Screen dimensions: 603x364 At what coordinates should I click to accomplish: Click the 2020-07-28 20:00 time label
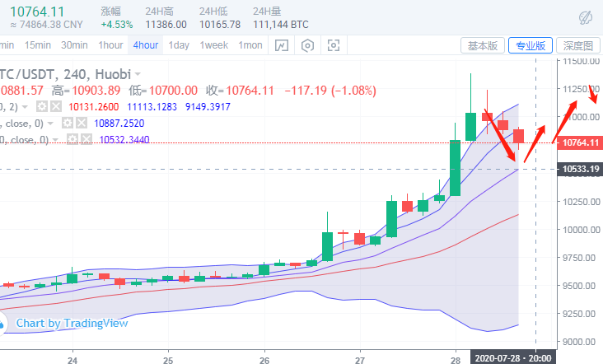pos(513,358)
